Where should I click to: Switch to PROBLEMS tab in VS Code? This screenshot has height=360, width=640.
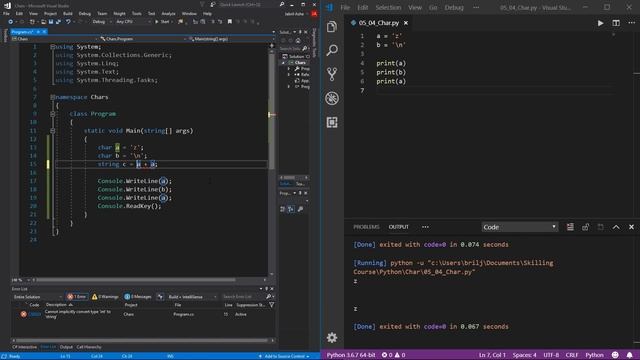click(x=366, y=227)
